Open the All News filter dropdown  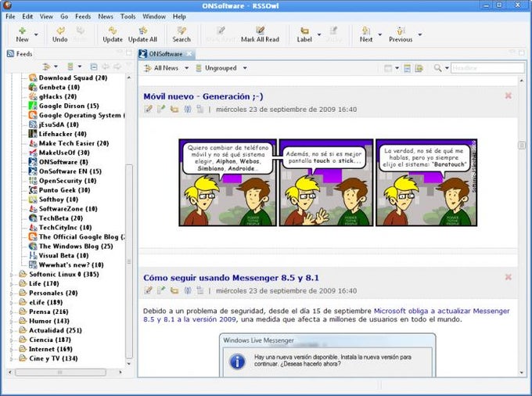point(166,68)
